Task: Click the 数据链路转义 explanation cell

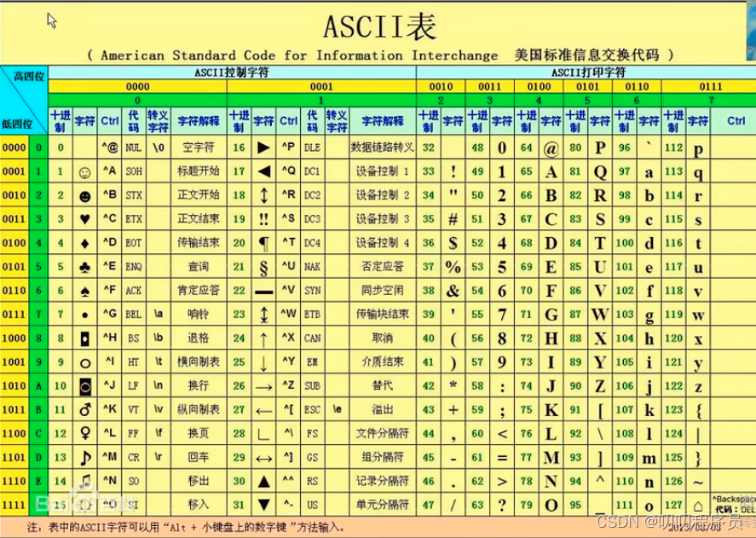Action: 383,148
